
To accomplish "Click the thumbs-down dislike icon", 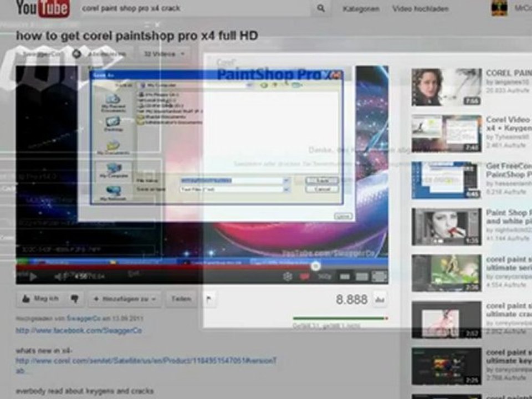I will 75,299.
